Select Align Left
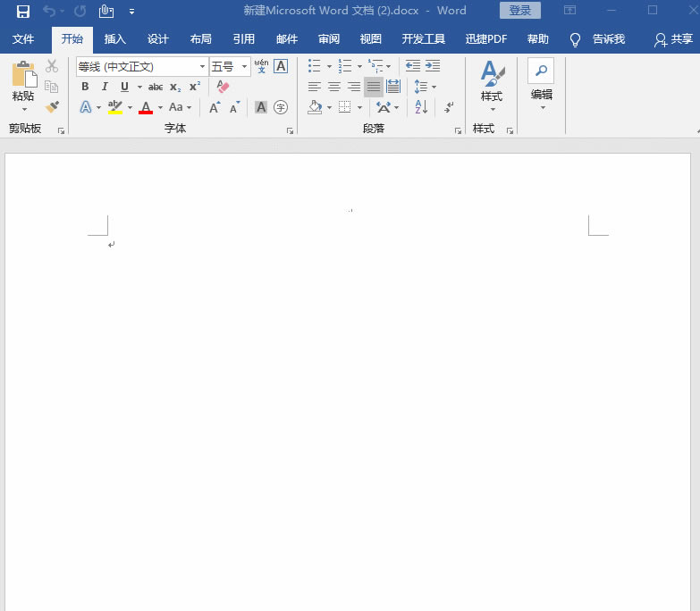This screenshot has height=611, width=700. point(315,87)
